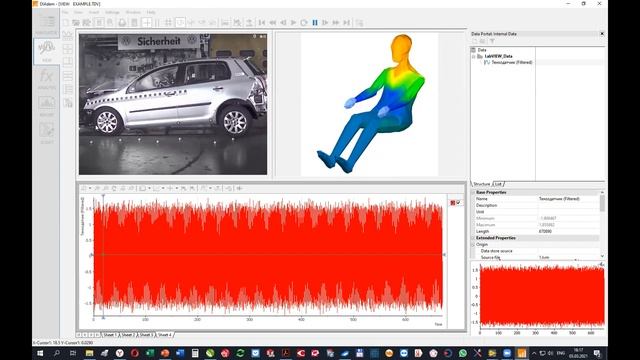Click the cursor line on the main chart
Image resolution: width=640 pixels, height=360 pixels.
click(x=103, y=255)
